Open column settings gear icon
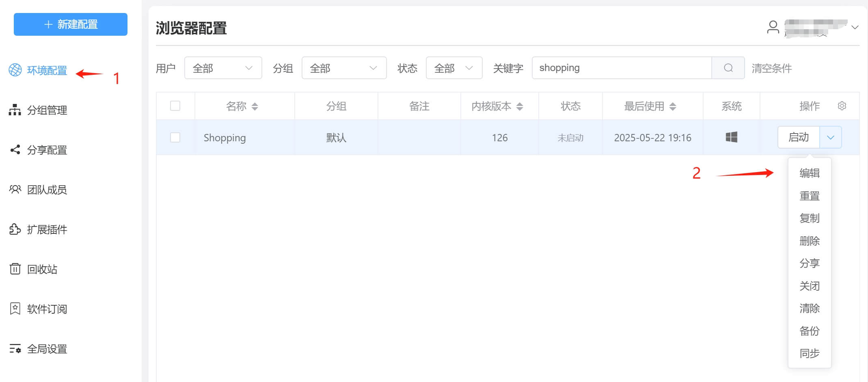Screen dimensions: 868x382 pos(842,106)
